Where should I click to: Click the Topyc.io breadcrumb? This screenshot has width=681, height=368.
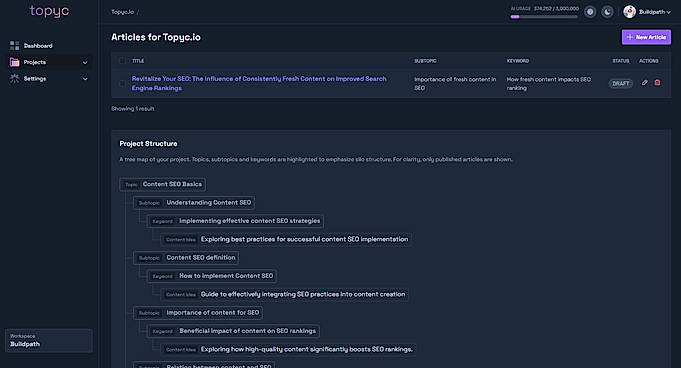click(x=122, y=12)
